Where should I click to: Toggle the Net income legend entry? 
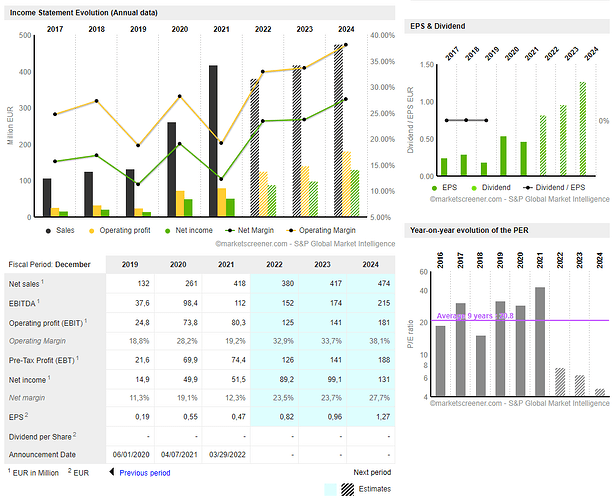(189, 230)
